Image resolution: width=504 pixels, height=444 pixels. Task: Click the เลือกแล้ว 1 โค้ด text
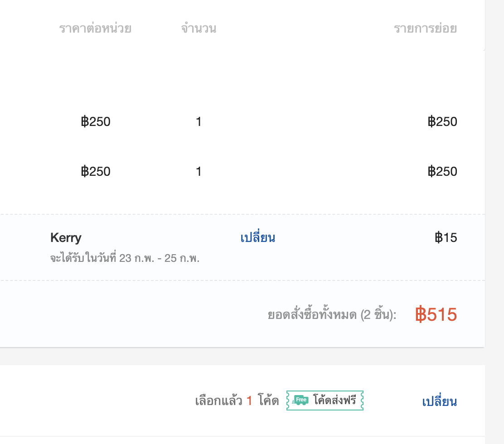(x=237, y=401)
